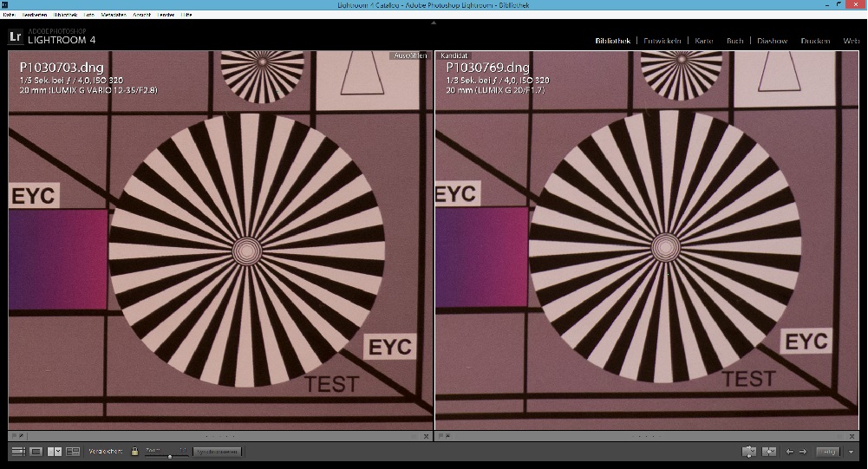The height and width of the screenshot is (469, 868).
Task: Expand the hidden top panel triangle
Action: (x=434, y=23)
